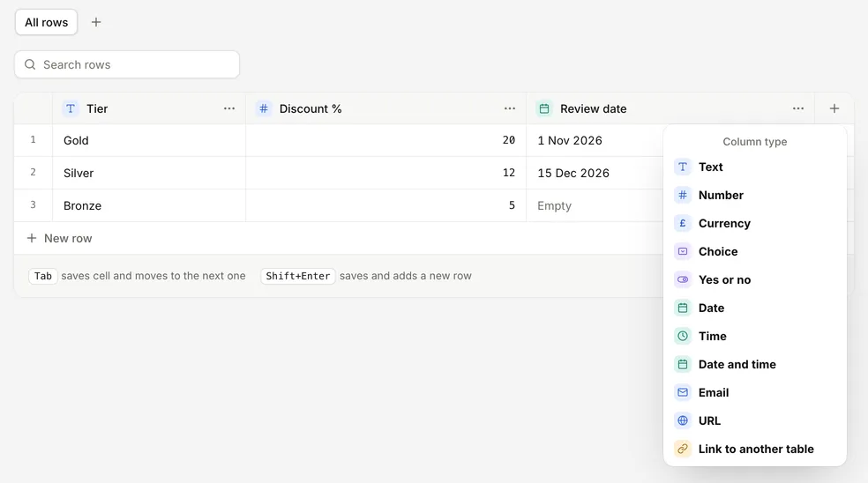Choose Yes or no as the column type
The image size is (868, 483).
click(755, 280)
